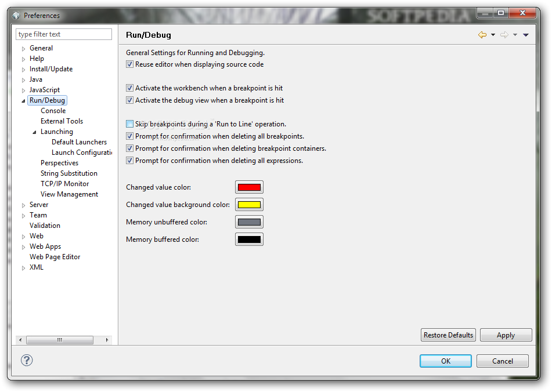The image size is (552, 392).
Task: Click the Restore Defaults button
Action: [448, 335]
